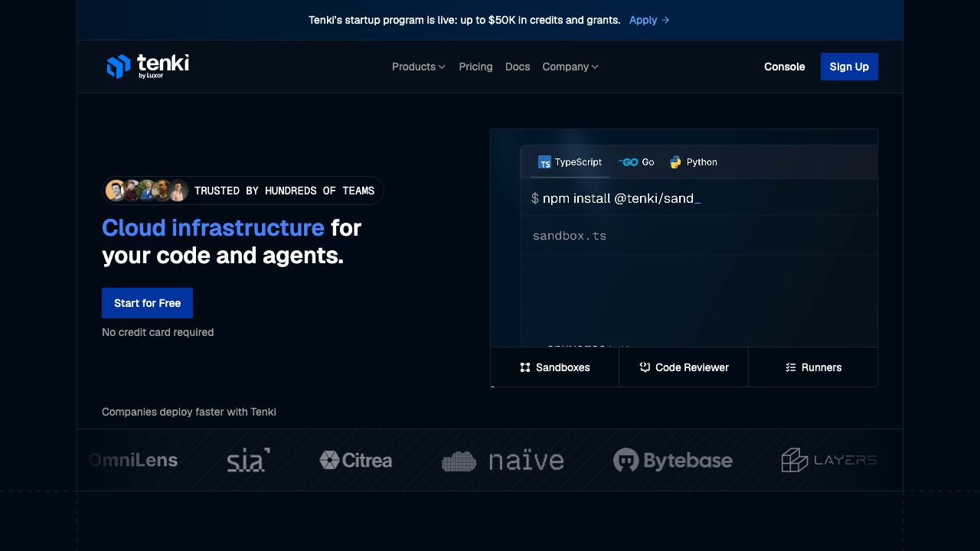Switch to the Python code tab
Image resolution: width=980 pixels, height=551 pixels.
tap(694, 162)
